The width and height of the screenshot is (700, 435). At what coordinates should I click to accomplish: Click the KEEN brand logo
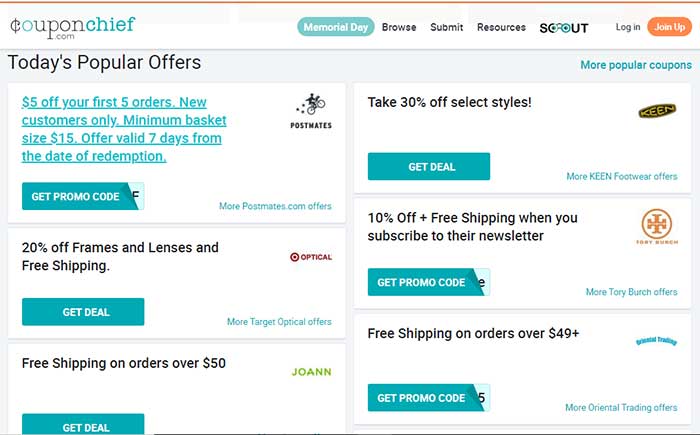tap(657, 110)
